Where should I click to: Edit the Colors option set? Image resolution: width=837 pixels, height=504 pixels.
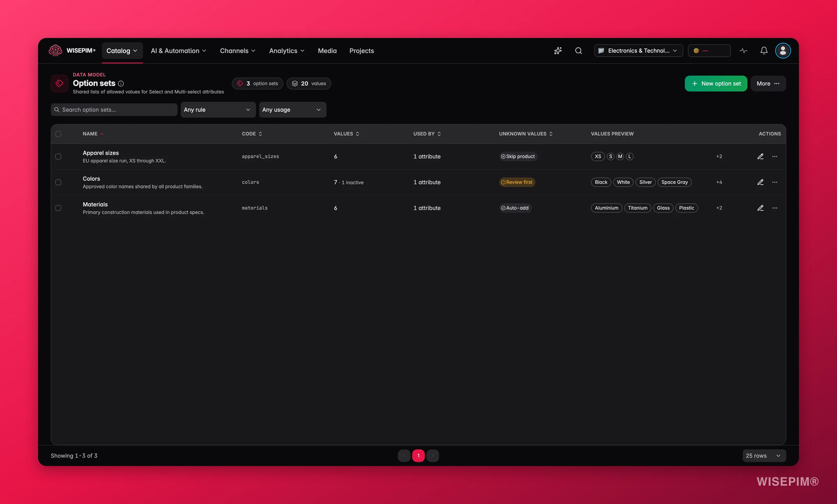pyautogui.click(x=761, y=182)
